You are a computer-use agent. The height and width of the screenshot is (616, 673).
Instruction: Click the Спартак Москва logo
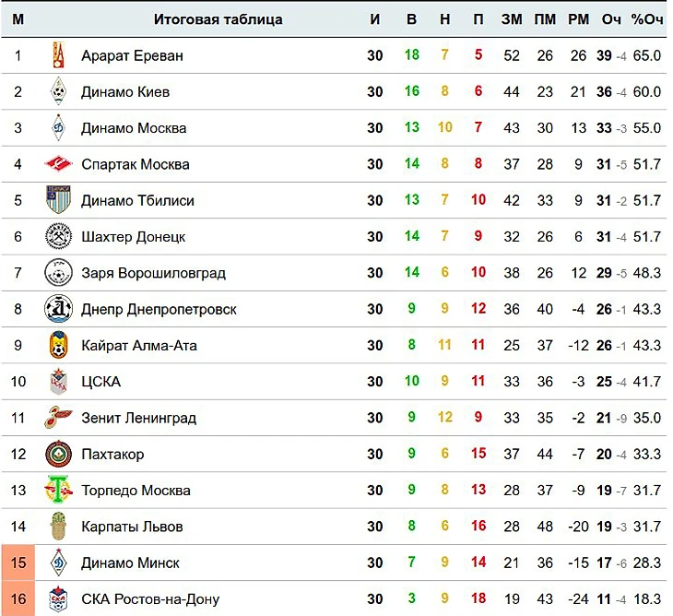(x=58, y=164)
